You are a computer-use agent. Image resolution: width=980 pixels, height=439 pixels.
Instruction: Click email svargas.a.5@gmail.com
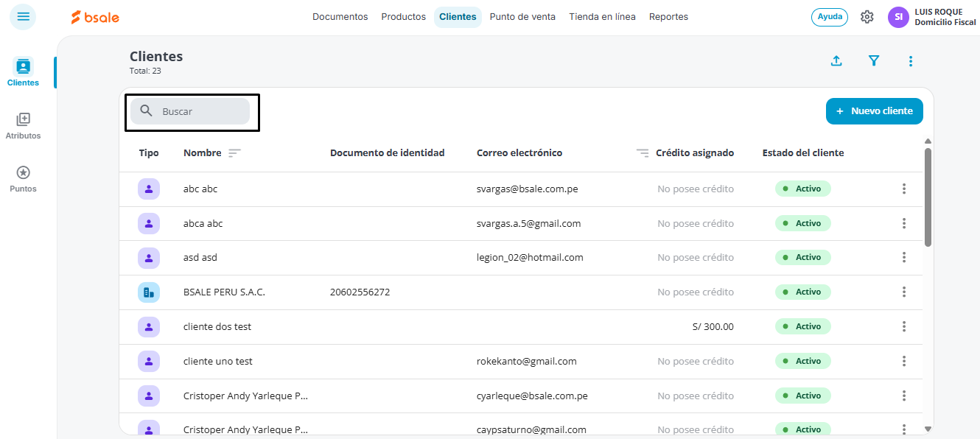tap(529, 223)
